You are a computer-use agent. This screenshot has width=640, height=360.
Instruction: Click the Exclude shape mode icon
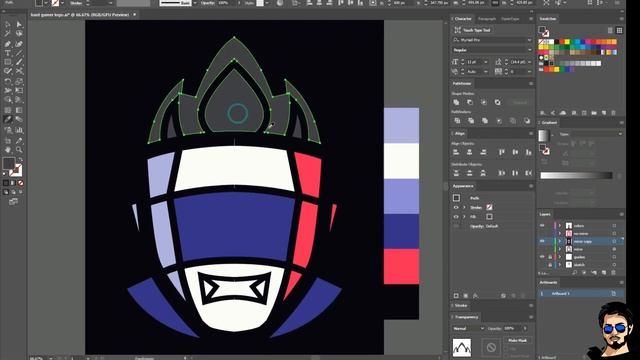click(498, 102)
